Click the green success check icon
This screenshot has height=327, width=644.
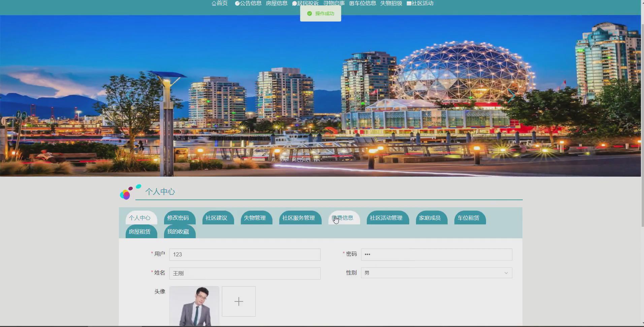309,13
